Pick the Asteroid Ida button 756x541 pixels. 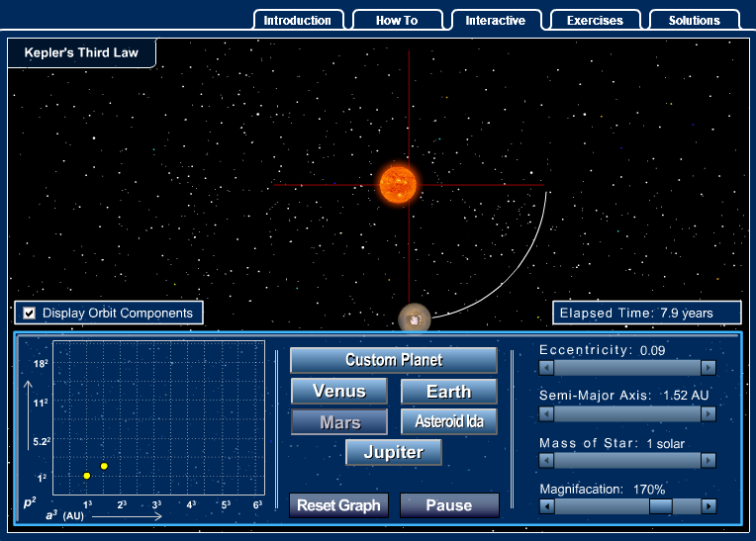448,421
